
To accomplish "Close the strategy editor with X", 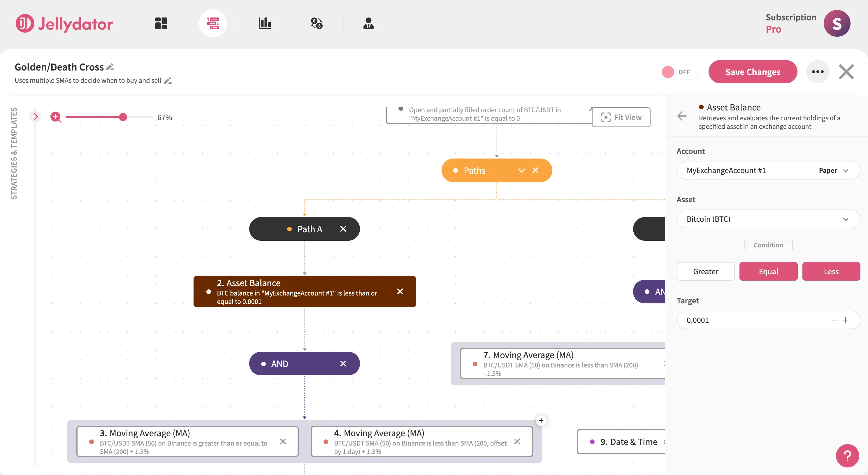I will click(x=846, y=72).
